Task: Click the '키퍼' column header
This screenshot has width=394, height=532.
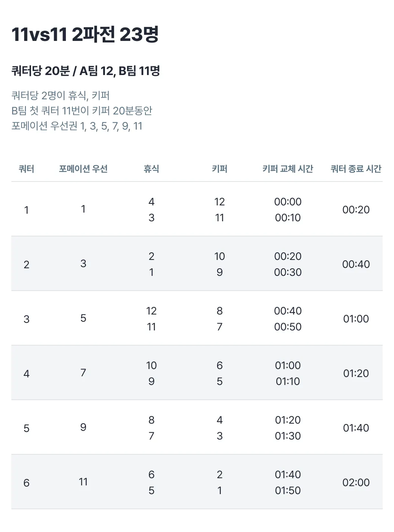Action: click(219, 169)
